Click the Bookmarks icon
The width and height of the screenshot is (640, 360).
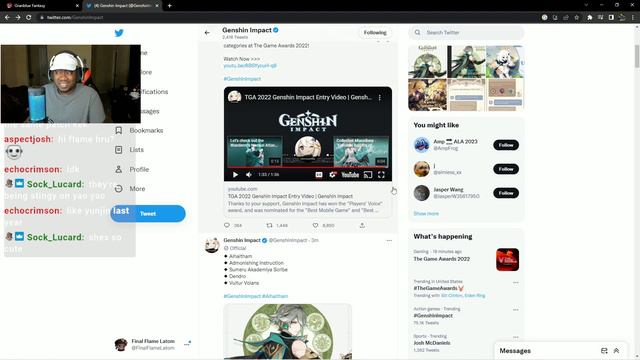(x=118, y=130)
